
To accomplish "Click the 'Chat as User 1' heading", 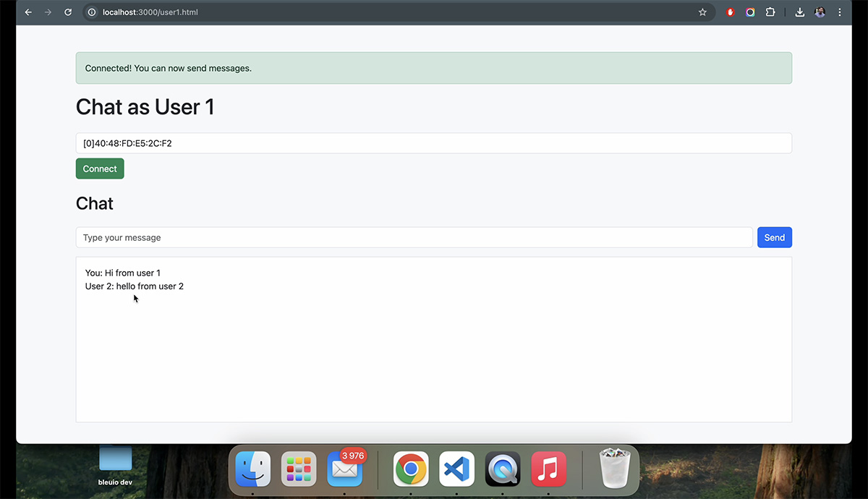I will pyautogui.click(x=145, y=107).
